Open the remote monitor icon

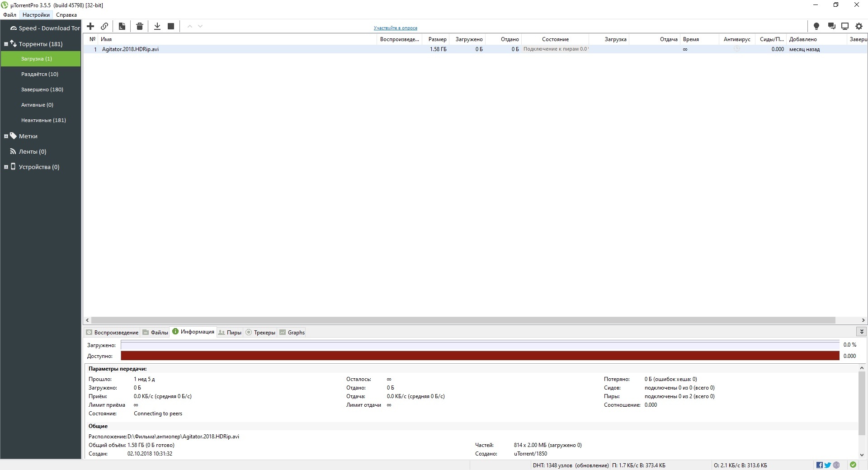point(845,26)
